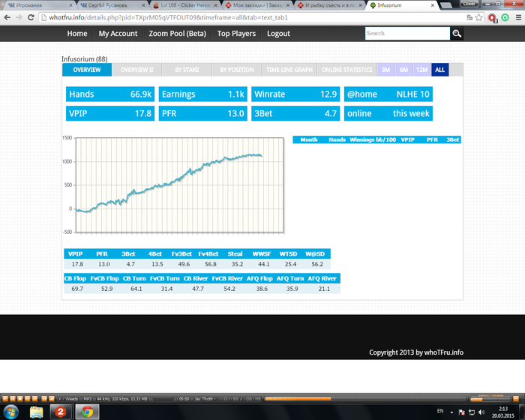Seek in the music player progress bar
Image resolution: width=525 pixels, height=420 pixels.
point(366,398)
